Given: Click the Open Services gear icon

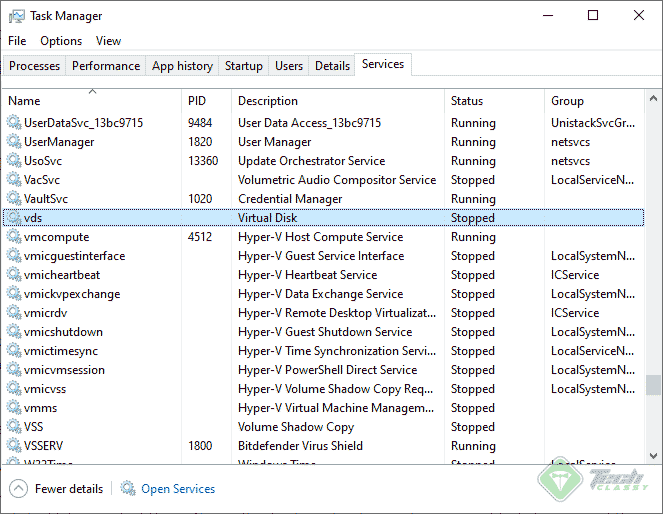Looking at the screenshot, I should (x=128, y=488).
